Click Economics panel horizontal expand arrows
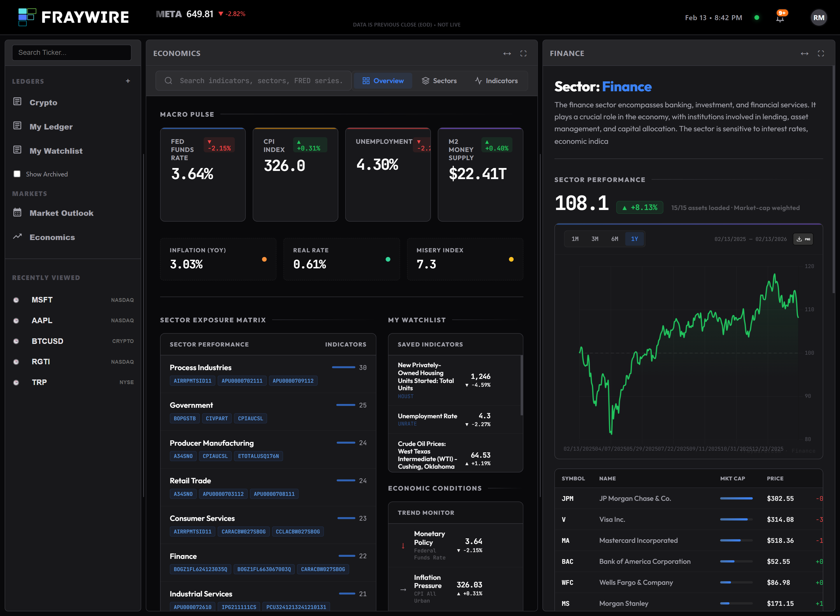This screenshot has width=840, height=616. (507, 54)
